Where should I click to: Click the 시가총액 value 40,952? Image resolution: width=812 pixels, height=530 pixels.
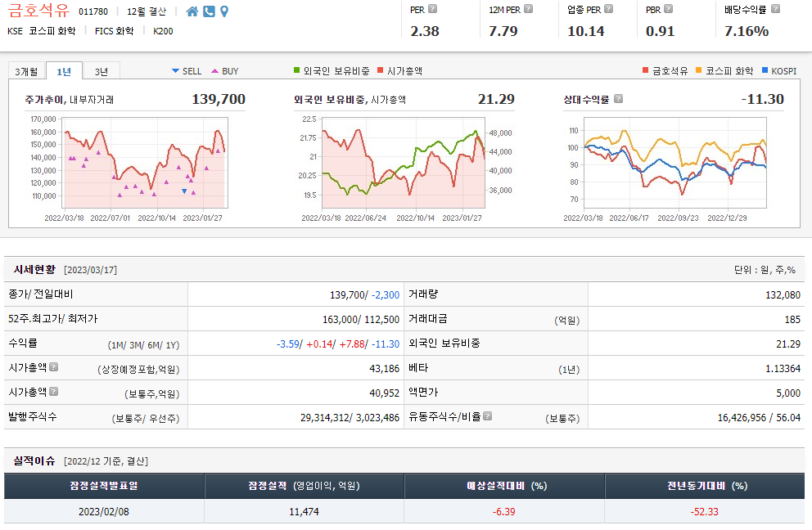pyautogui.click(x=384, y=393)
